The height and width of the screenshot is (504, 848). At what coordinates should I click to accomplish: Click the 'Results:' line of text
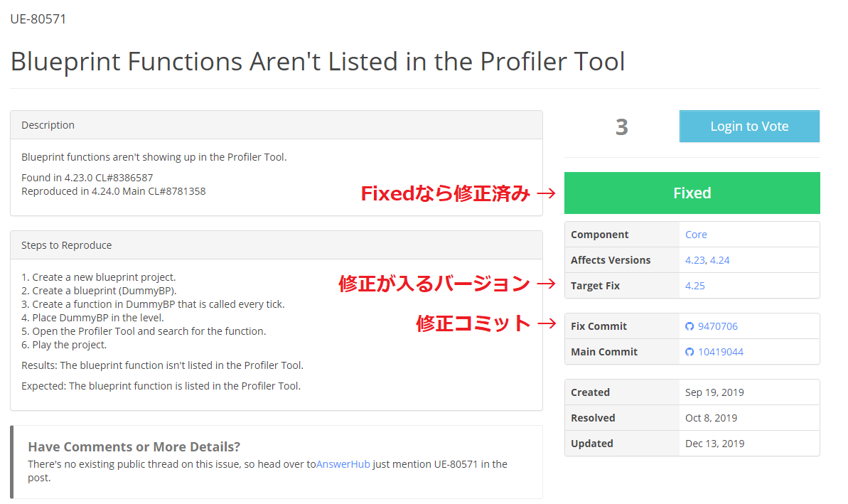point(162,365)
